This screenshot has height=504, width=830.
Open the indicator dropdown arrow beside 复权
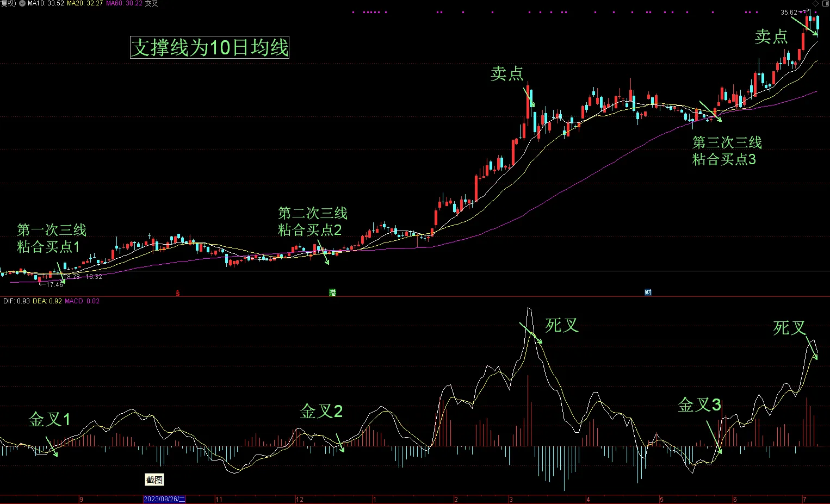22,3
